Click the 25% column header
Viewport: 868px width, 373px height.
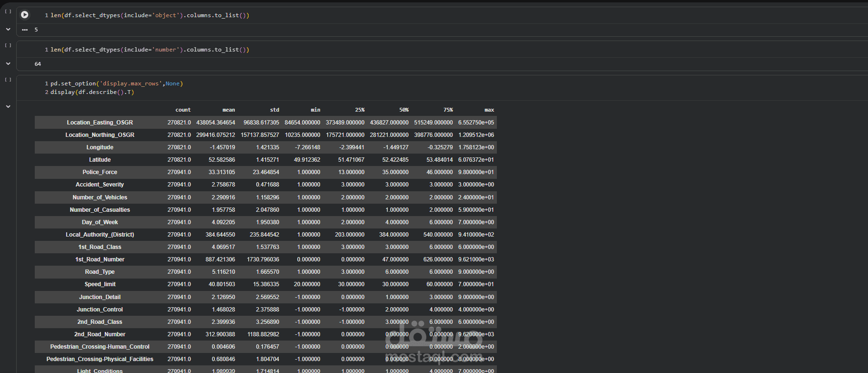tap(360, 110)
